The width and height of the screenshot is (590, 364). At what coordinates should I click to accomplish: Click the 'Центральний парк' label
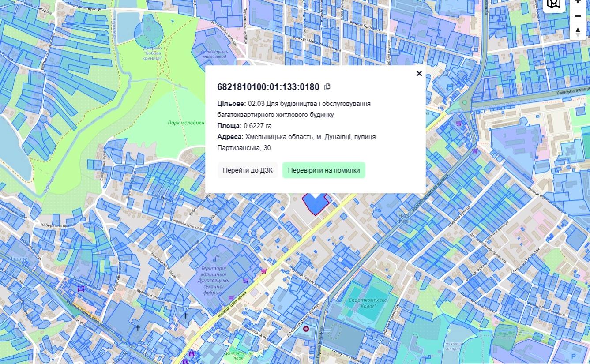click(238, 355)
